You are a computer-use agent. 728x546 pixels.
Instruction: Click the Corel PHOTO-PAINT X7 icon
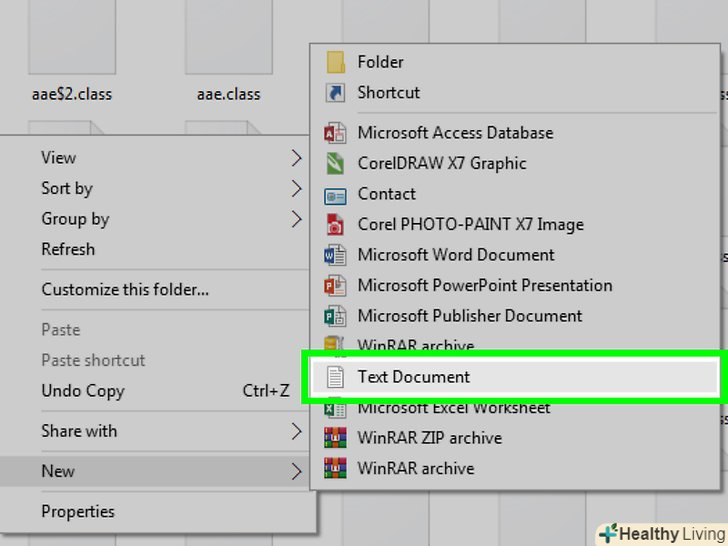[x=335, y=225]
